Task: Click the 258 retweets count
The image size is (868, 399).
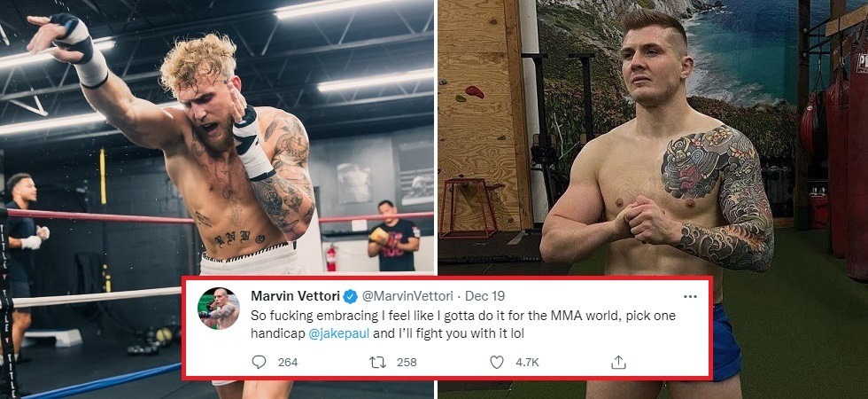Action: click(406, 362)
